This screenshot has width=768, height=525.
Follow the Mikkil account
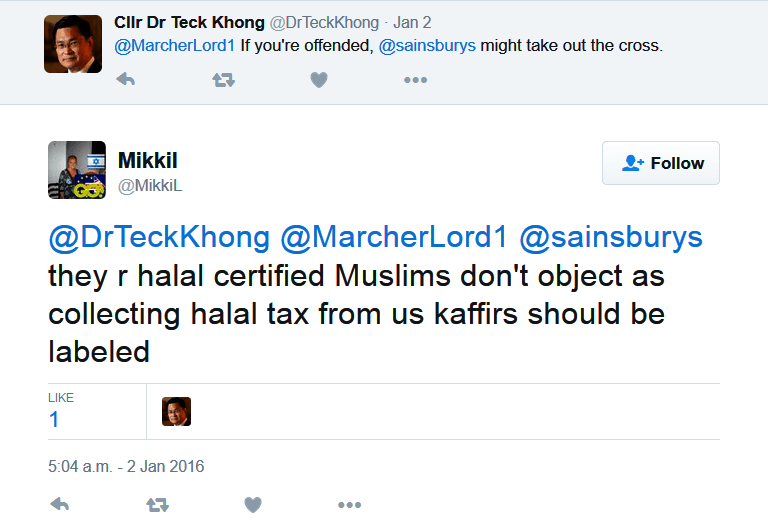tap(661, 163)
